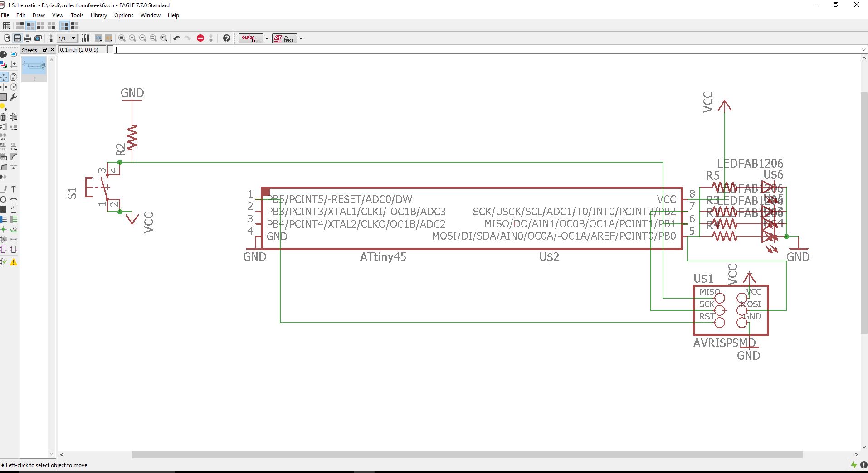Select the Label tool
The width and height of the screenshot is (868, 473).
[14, 229]
